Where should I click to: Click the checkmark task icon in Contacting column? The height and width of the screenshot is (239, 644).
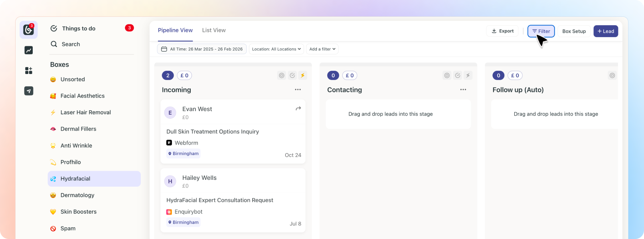coord(458,76)
